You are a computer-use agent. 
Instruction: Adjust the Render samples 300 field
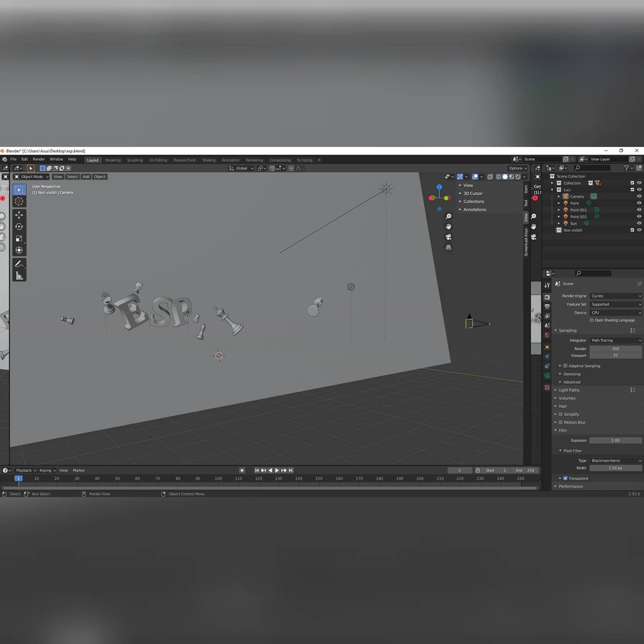pos(616,349)
